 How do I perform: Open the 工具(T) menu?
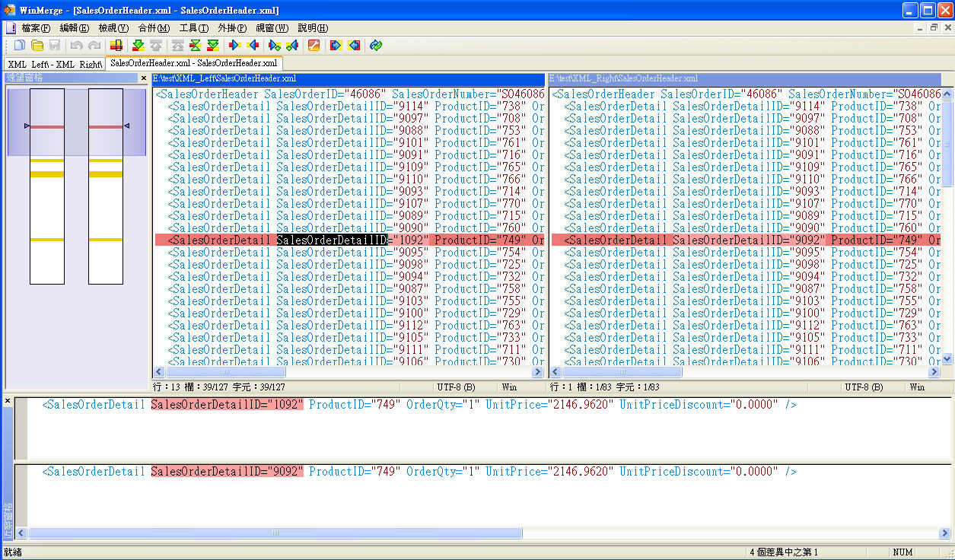point(194,28)
